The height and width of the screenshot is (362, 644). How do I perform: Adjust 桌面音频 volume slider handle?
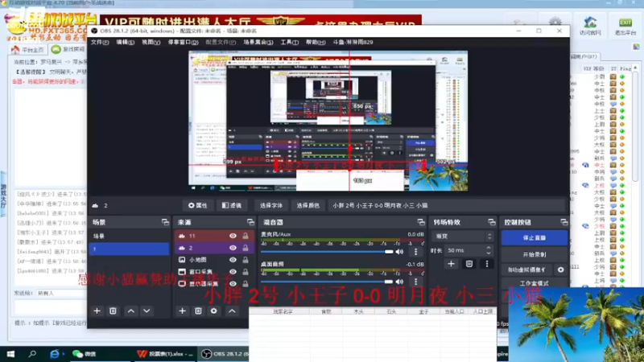389,282
